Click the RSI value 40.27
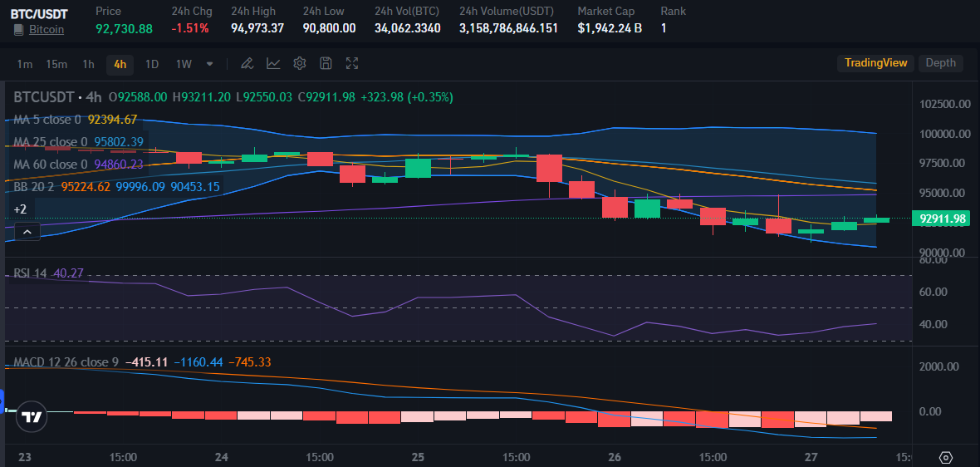The width and height of the screenshot is (980, 467). coord(69,273)
